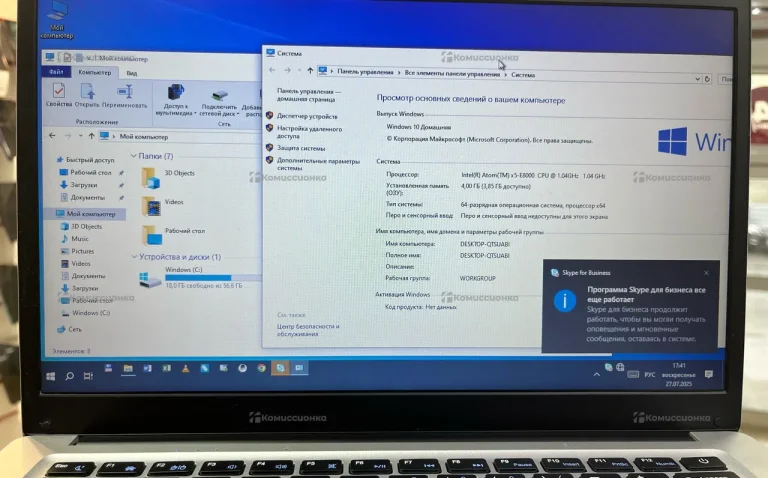Click Панель управления breadcrumb in address bar
The image size is (768, 478).
pos(365,72)
